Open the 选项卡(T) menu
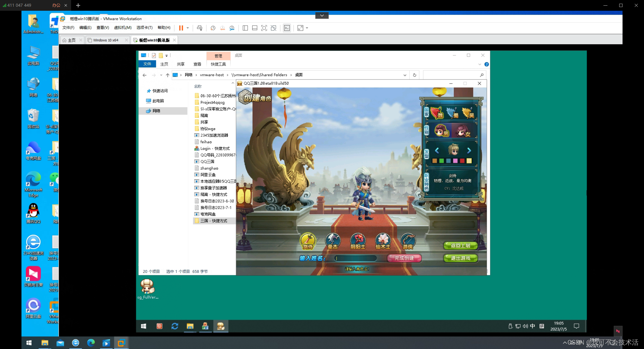The image size is (644, 349). point(145,28)
